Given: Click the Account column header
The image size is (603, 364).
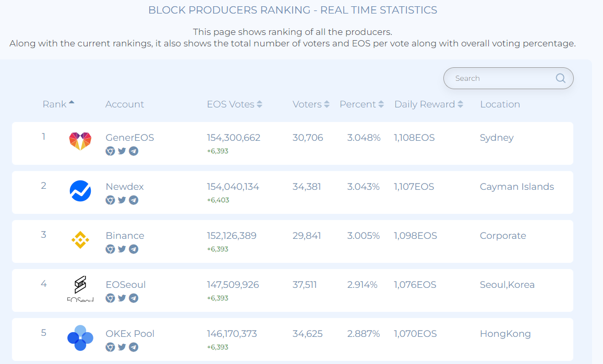Looking at the screenshot, I should 125,104.
